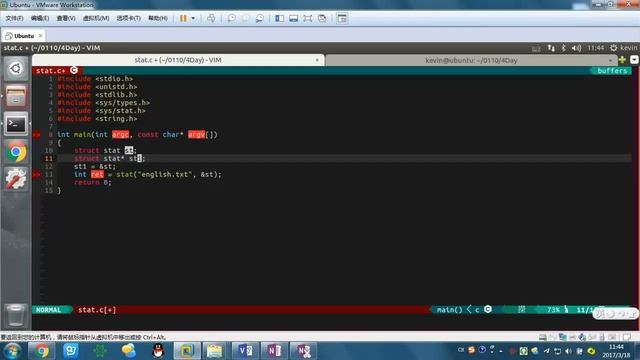The width and height of the screenshot is (640, 360).
Task: Launch Chrome from Ubuntu launcher
Action: [16, 152]
